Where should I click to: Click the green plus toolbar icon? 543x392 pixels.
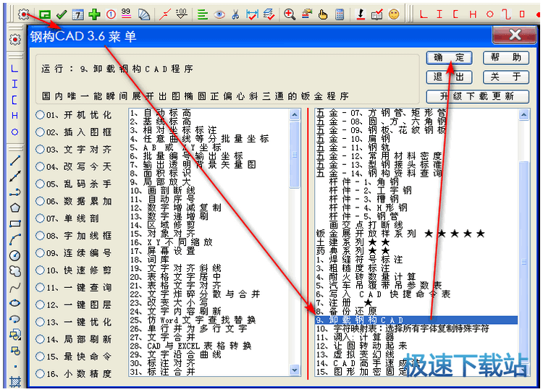tap(94, 14)
